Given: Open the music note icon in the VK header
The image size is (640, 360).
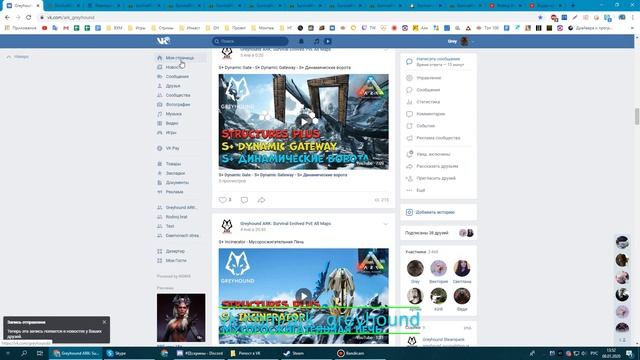Looking at the screenshot, I should tap(316, 41).
